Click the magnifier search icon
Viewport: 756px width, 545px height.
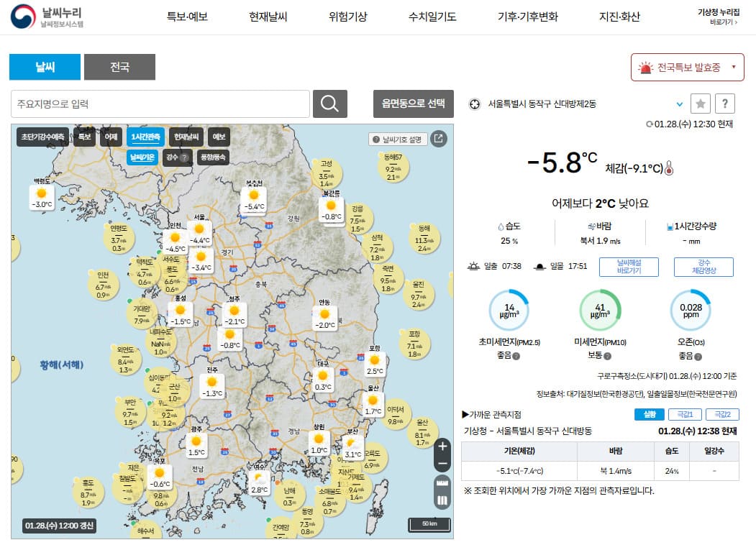coord(329,104)
